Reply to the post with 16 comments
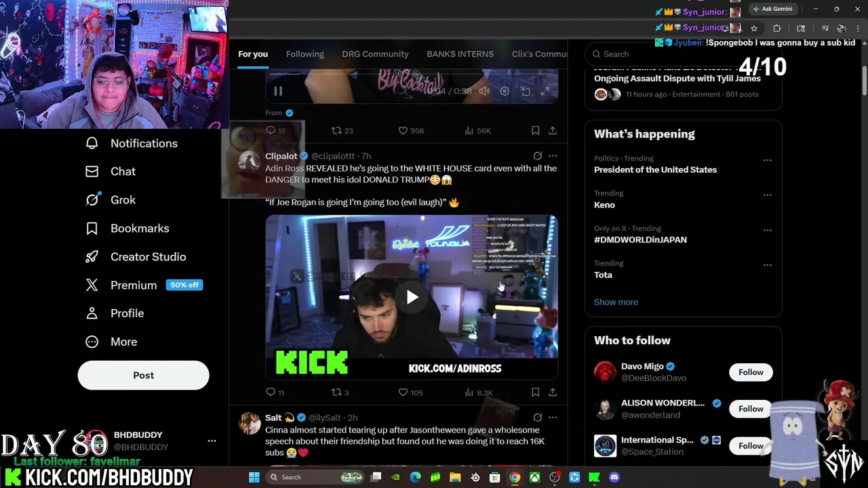The width and height of the screenshot is (868, 488). click(276, 130)
